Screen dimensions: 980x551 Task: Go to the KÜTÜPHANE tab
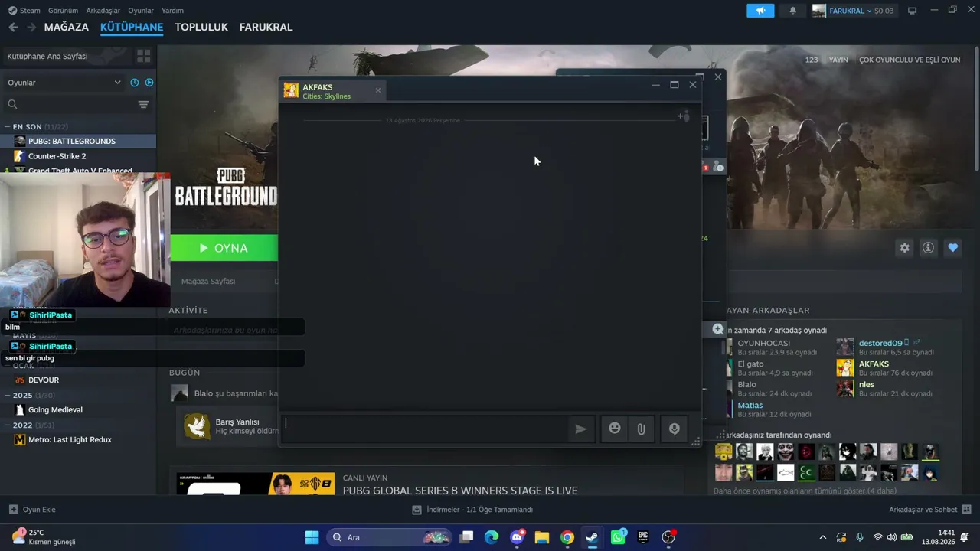[x=132, y=27]
